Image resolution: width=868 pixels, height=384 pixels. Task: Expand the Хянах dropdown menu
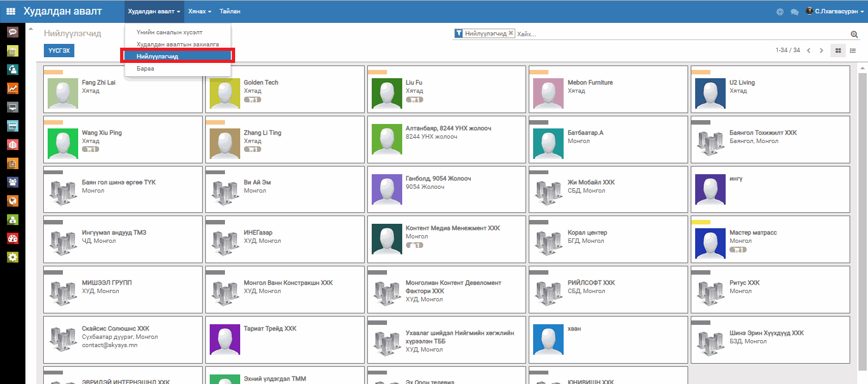click(200, 11)
